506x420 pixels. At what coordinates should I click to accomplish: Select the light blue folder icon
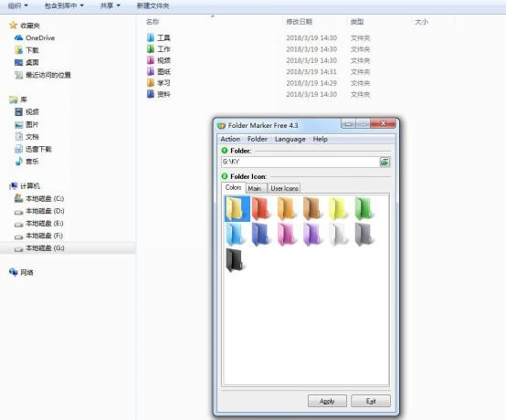click(x=235, y=235)
